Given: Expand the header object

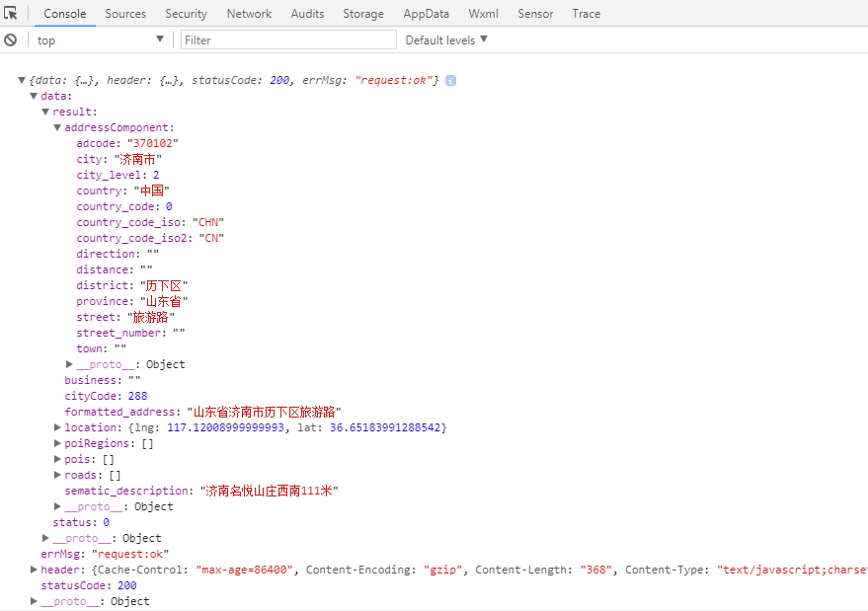Looking at the screenshot, I should point(34,570).
